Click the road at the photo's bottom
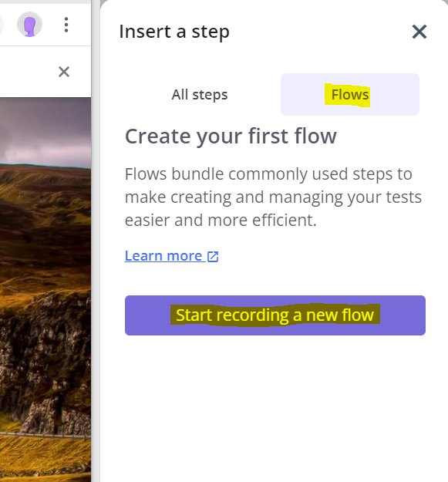 tap(45, 434)
